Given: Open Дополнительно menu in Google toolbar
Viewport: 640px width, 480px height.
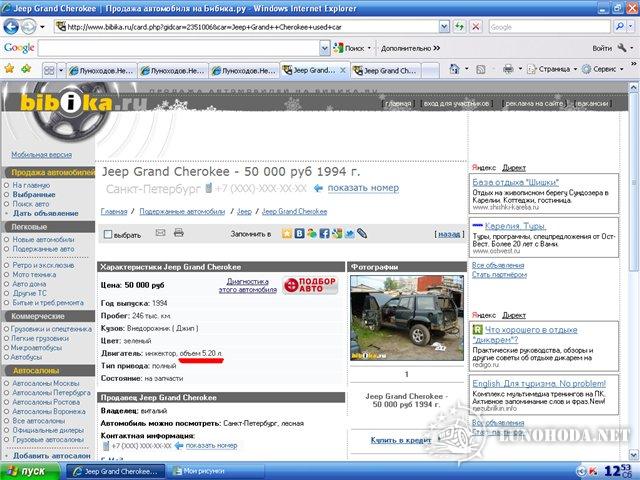Looking at the screenshot, I should (410, 48).
